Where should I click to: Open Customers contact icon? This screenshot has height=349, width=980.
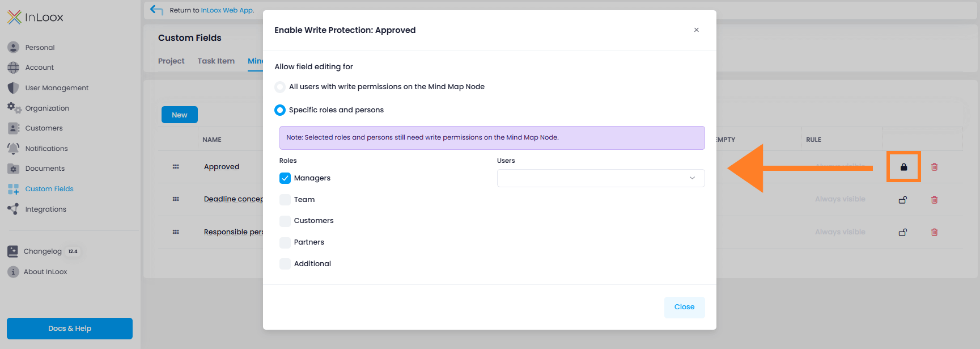14,128
